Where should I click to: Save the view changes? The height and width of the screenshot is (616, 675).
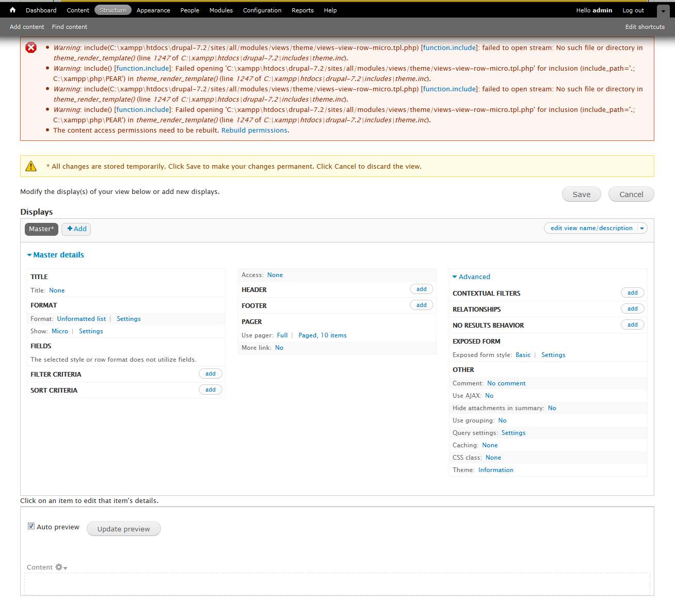point(581,194)
